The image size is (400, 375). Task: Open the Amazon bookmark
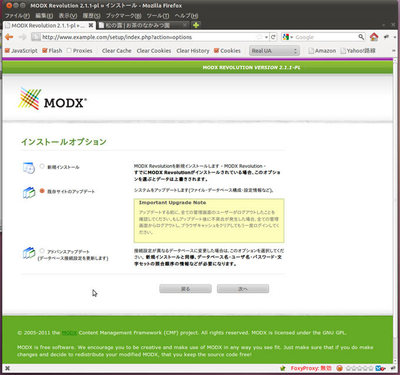(322, 51)
